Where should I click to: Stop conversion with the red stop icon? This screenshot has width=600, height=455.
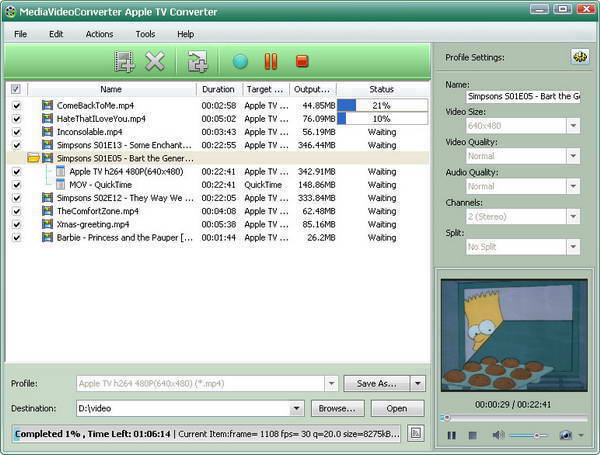tap(302, 61)
